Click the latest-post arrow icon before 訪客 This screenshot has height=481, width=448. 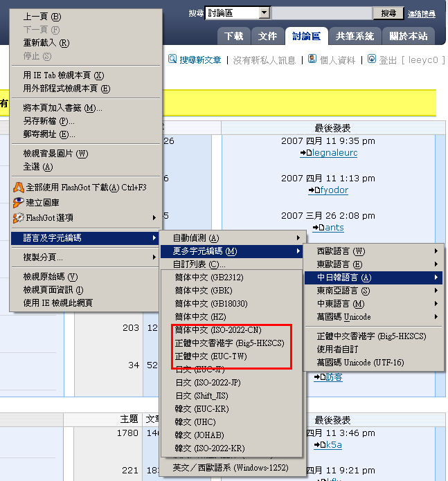[319, 377]
